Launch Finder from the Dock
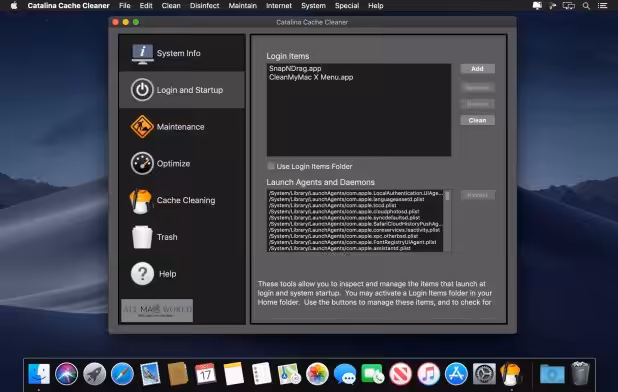The image size is (618, 392). tap(39, 373)
